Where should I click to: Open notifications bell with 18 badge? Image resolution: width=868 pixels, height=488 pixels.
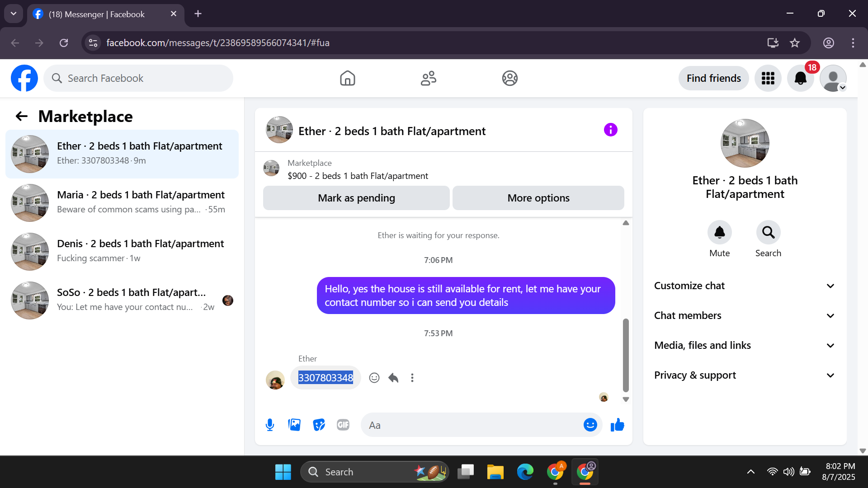tap(801, 78)
